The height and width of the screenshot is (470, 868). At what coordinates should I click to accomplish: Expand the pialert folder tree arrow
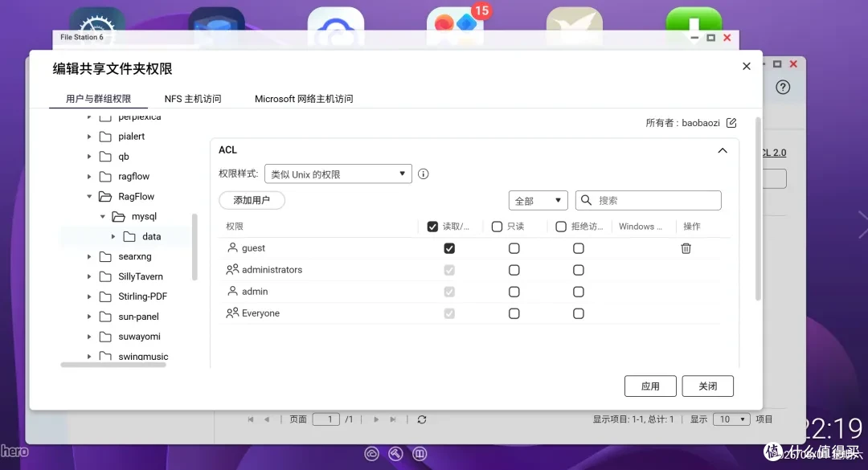89,137
